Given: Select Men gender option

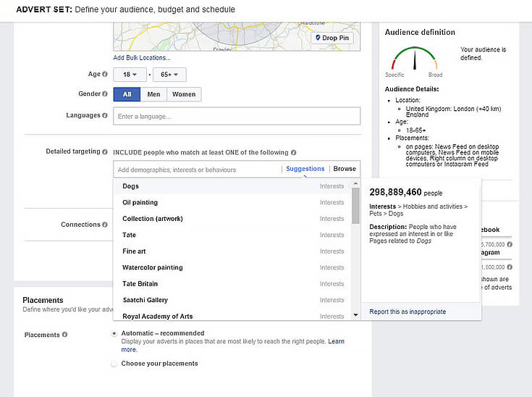Looking at the screenshot, I should coord(153,94).
